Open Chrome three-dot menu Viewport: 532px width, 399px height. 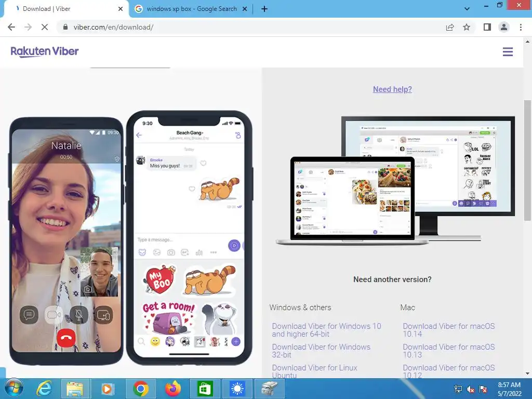tap(521, 27)
